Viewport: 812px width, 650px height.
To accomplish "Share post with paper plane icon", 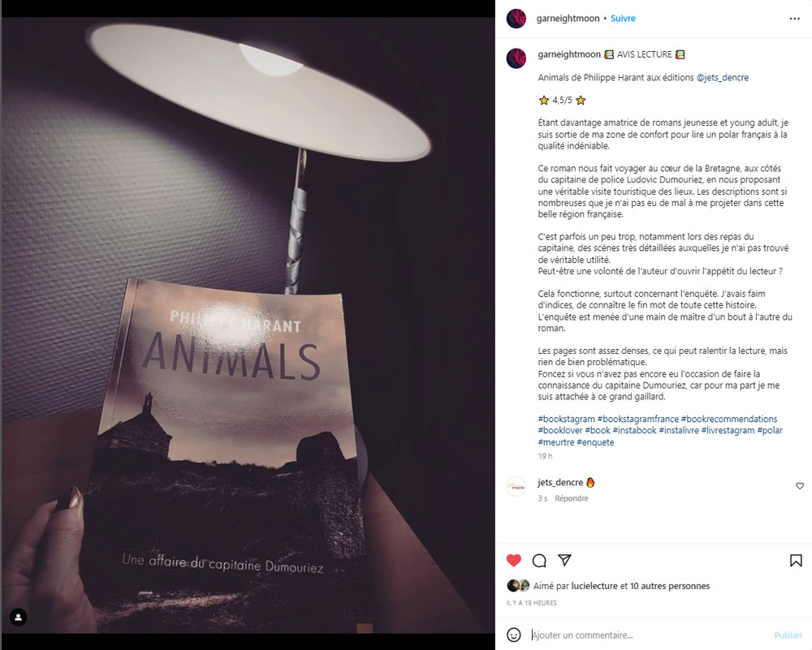I will [564, 560].
